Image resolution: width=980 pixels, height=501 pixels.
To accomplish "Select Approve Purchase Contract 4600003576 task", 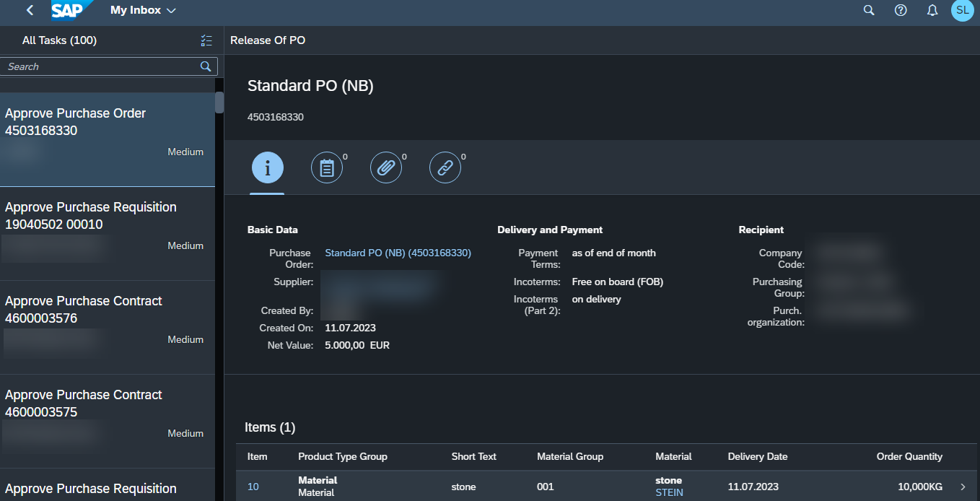I will pyautogui.click(x=108, y=328).
